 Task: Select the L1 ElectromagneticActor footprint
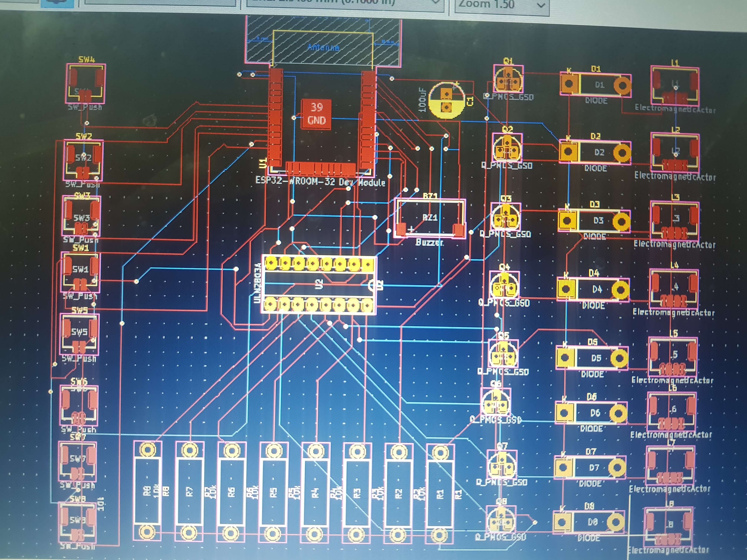[675, 85]
